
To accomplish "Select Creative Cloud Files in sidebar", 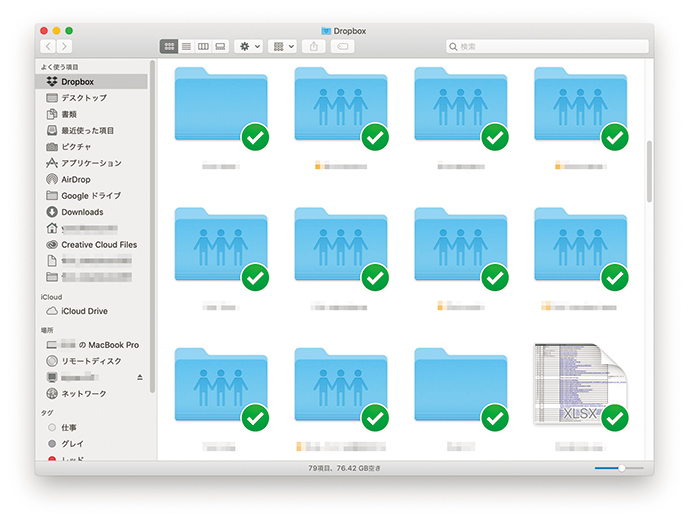I will (x=98, y=244).
